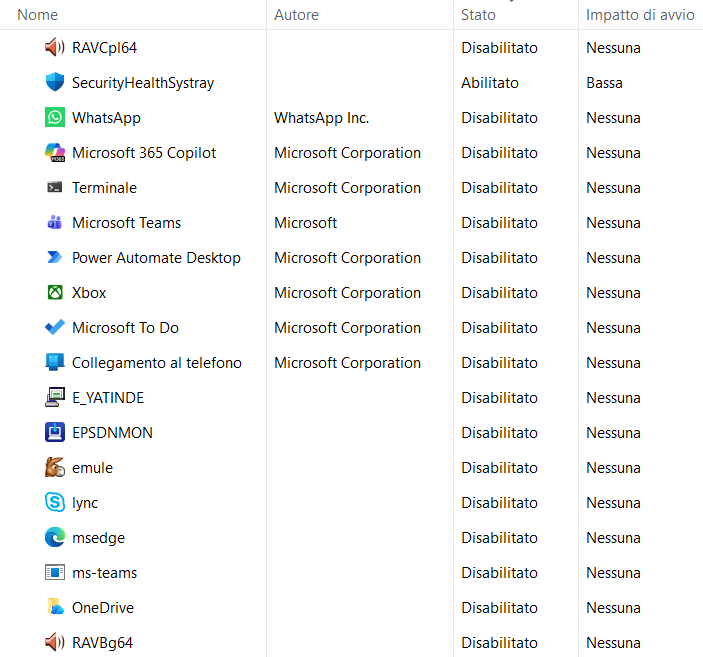Click WhatsApp Inc. author cell
The width and height of the screenshot is (703, 657).
pos(321,117)
